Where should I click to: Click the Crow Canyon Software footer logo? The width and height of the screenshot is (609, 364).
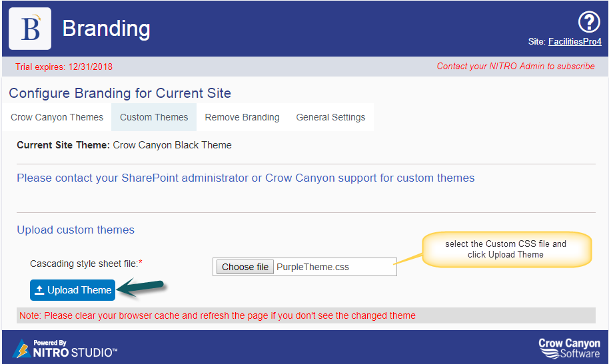click(x=568, y=347)
